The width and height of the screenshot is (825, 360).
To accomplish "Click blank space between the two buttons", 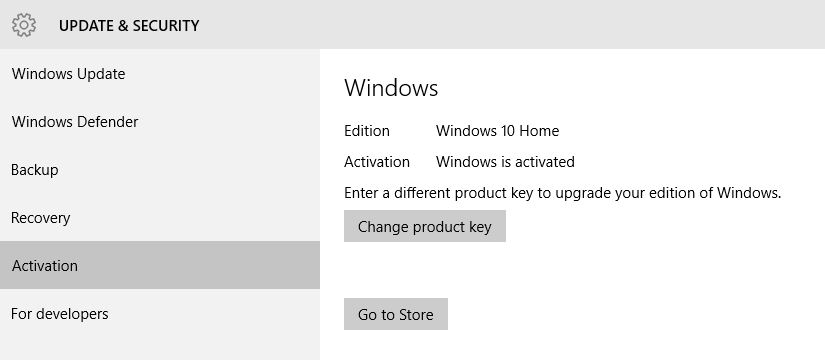I will click(425, 270).
